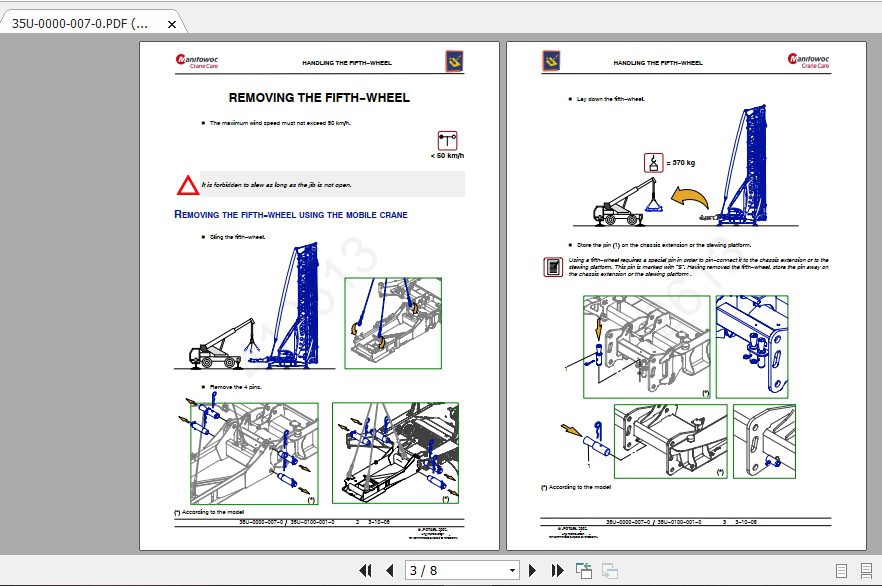Click the handling icon in right page header
The height and width of the screenshot is (586, 882).
(x=551, y=61)
